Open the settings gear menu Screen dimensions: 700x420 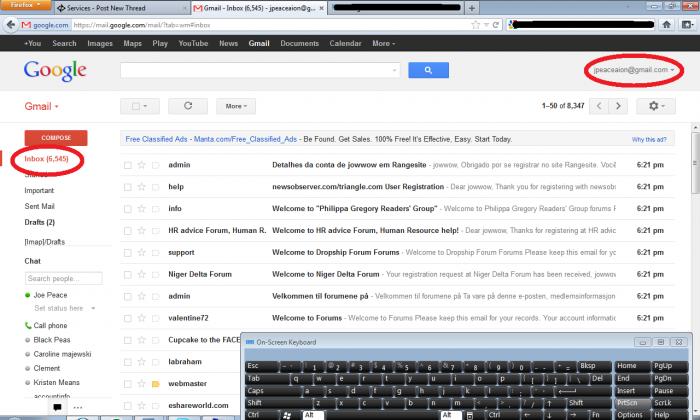point(656,106)
